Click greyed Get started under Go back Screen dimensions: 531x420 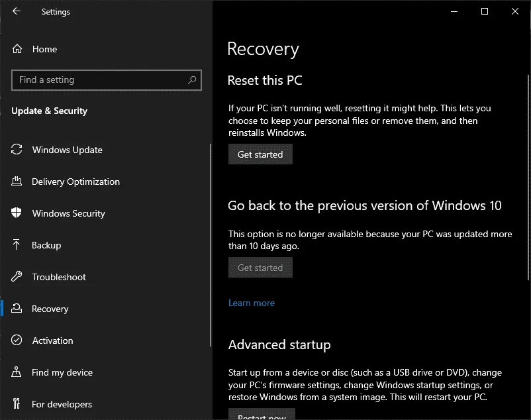coord(260,268)
